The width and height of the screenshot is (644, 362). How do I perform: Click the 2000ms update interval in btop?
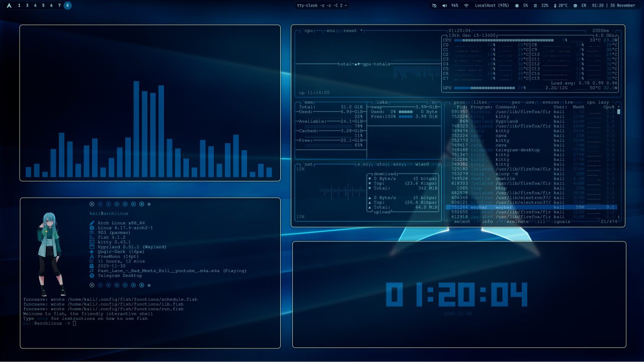[600, 31]
